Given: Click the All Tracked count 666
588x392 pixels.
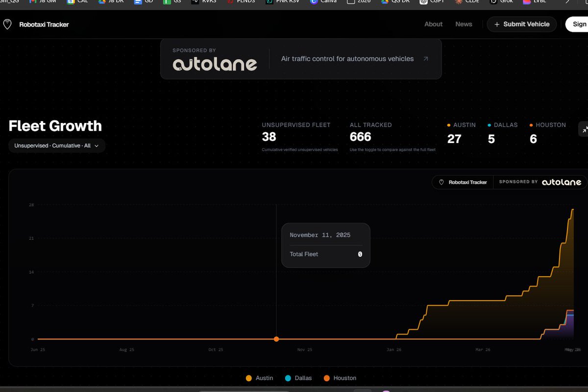Looking at the screenshot, I should (360, 137).
